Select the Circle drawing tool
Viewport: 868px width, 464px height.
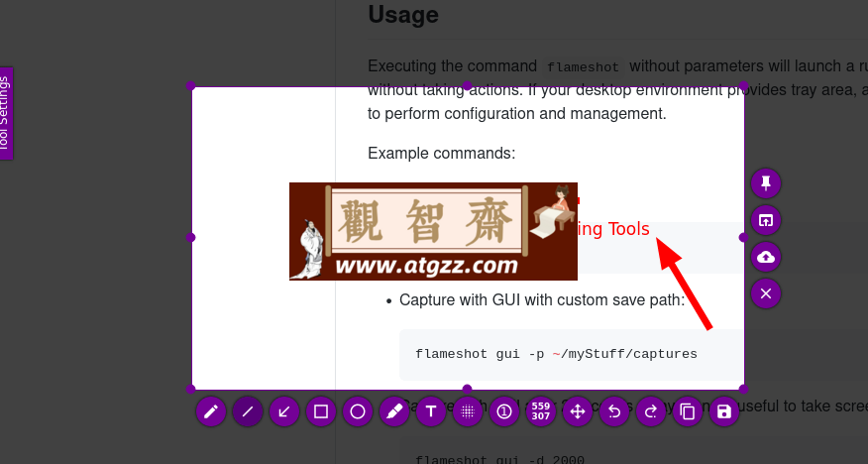coord(358,411)
